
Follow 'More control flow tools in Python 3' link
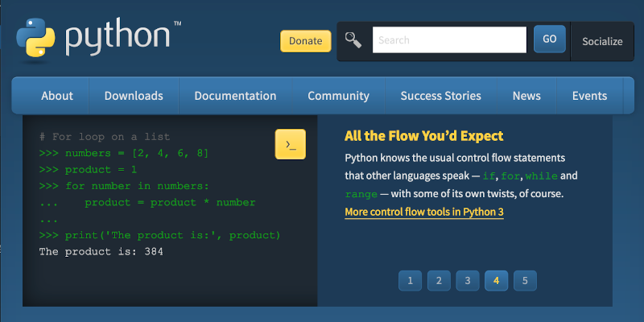tap(424, 213)
